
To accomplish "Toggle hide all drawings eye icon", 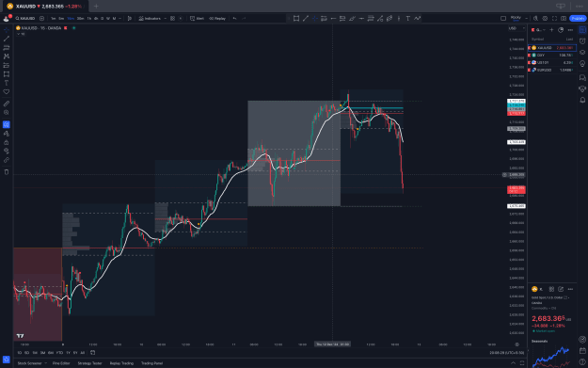I will [7, 152].
